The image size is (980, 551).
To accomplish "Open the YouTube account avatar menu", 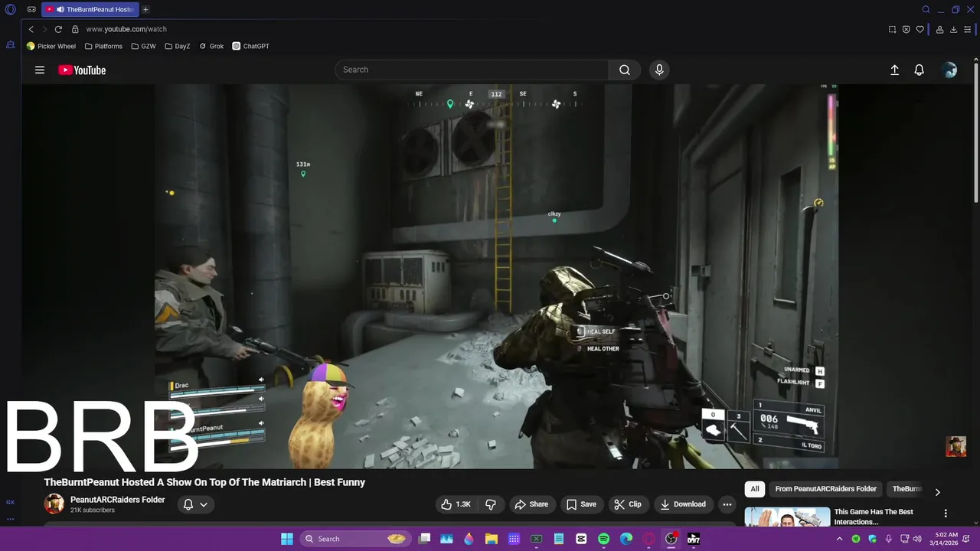I will (949, 70).
